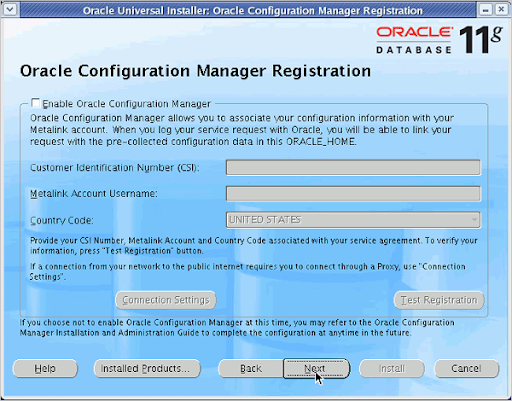
Task: Click the Oracle Database 11g logo
Action: pos(439,40)
